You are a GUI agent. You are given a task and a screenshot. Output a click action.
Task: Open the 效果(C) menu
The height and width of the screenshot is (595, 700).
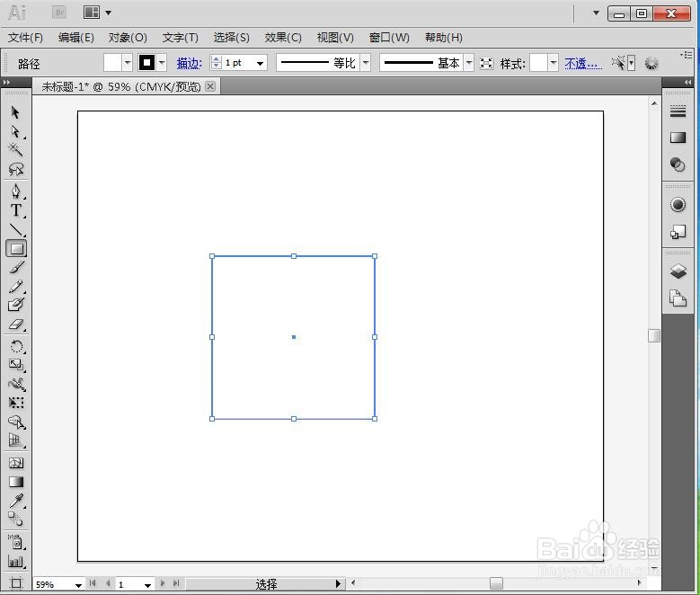point(283,38)
